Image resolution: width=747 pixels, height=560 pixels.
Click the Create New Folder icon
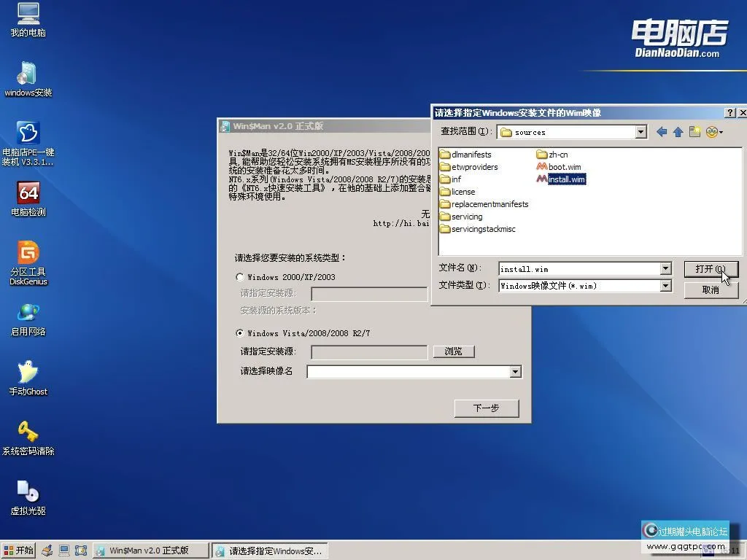(x=694, y=132)
